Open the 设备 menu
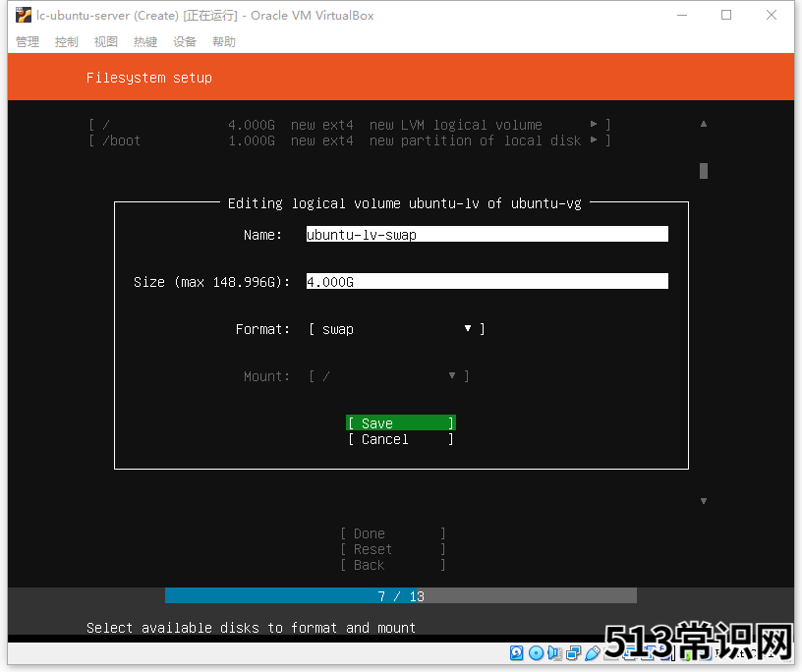 pyautogui.click(x=185, y=42)
